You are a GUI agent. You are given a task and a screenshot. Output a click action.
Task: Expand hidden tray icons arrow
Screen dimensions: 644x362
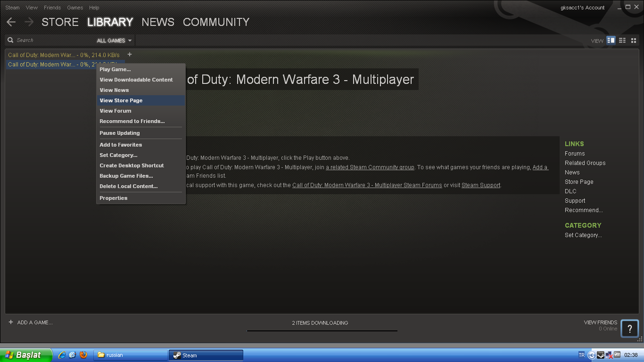click(592, 355)
